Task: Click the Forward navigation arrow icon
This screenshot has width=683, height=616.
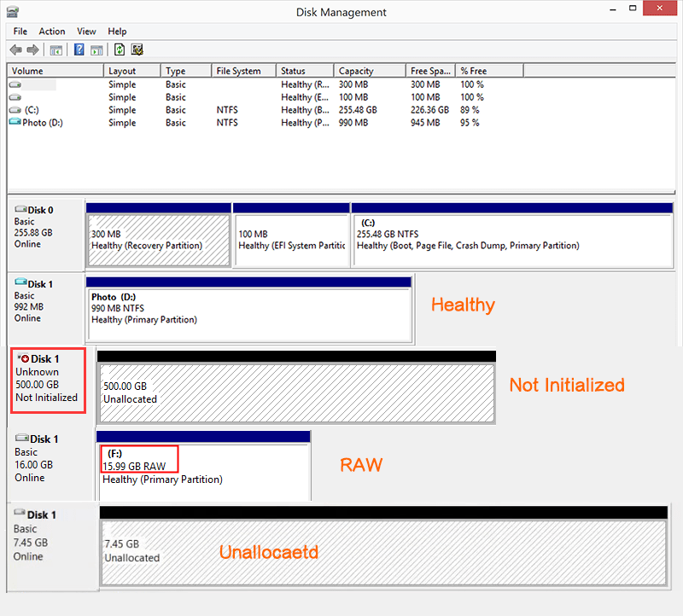Action: (33, 49)
